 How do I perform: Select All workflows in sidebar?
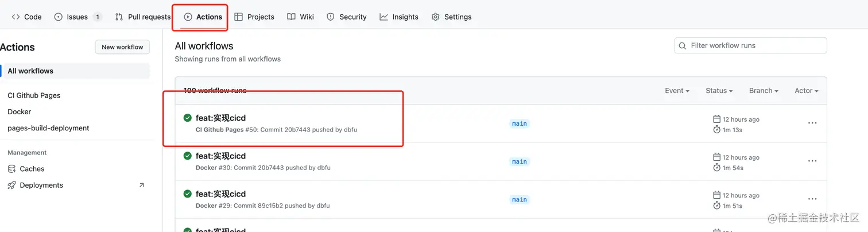75,71
